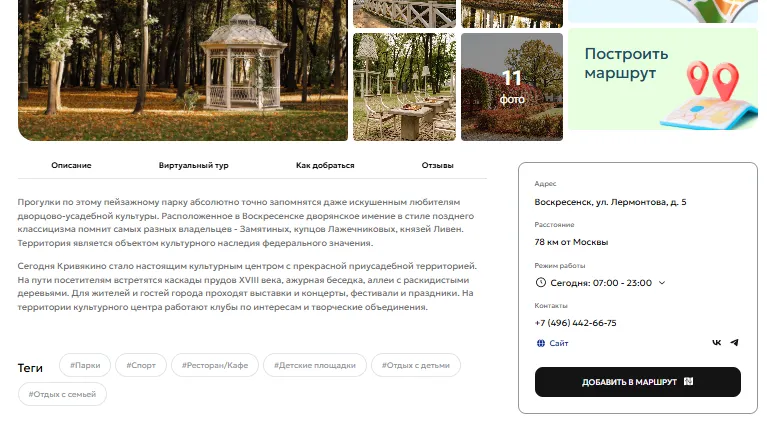Click the globe icon next to Сайт

[x=541, y=343]
